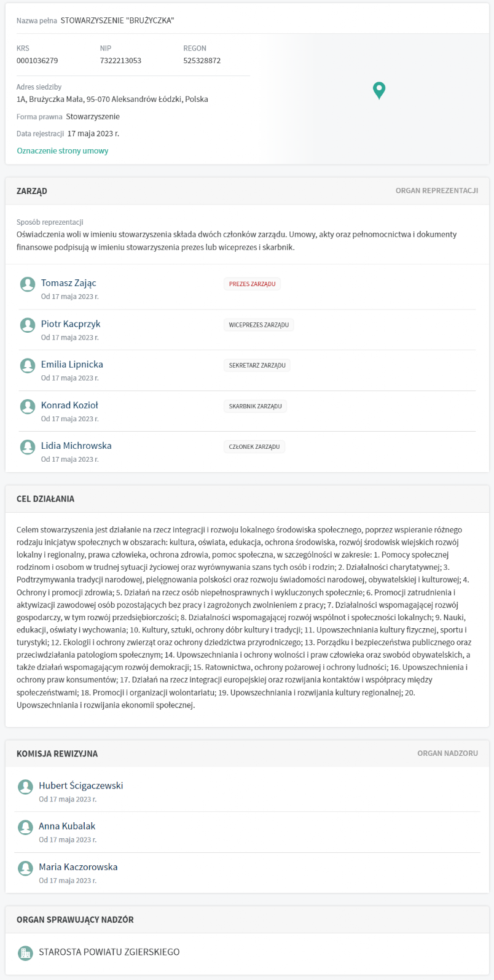Click the Prezes Zarządu role badge
This screenshot has height=980, width=494.
[x=252, y=284]
